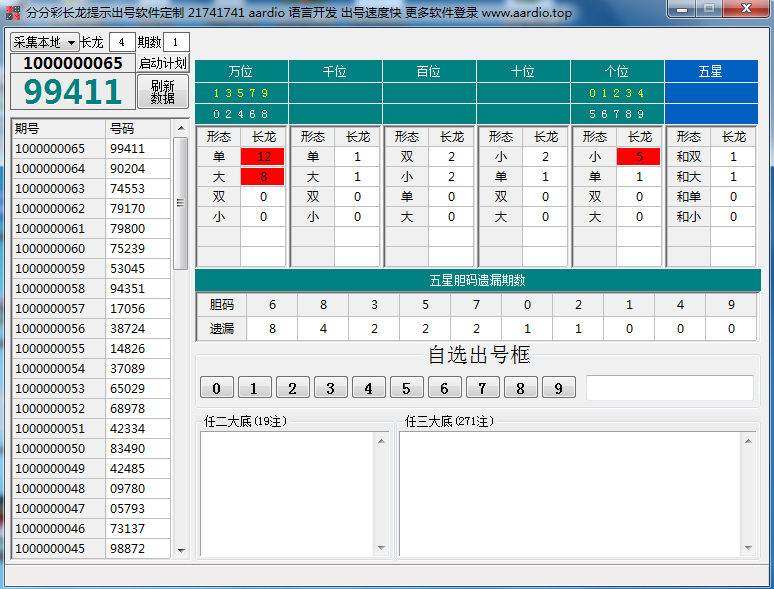Screen dimensions: 774x589
Task: Click the 长龙 value input field
Action: click(x=121, y=42)
